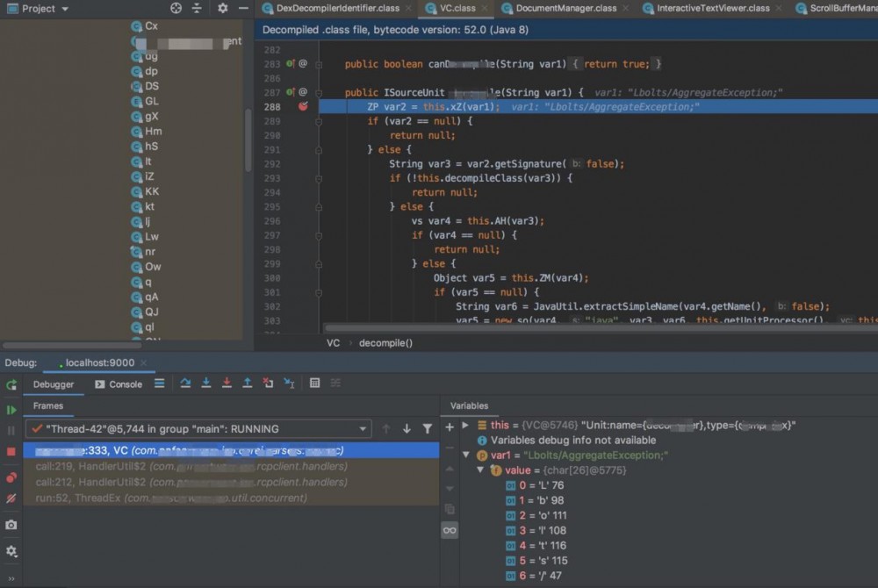Click the Step Over icon
The height and width of the screenshot is (588, 878).
(185, 384)
